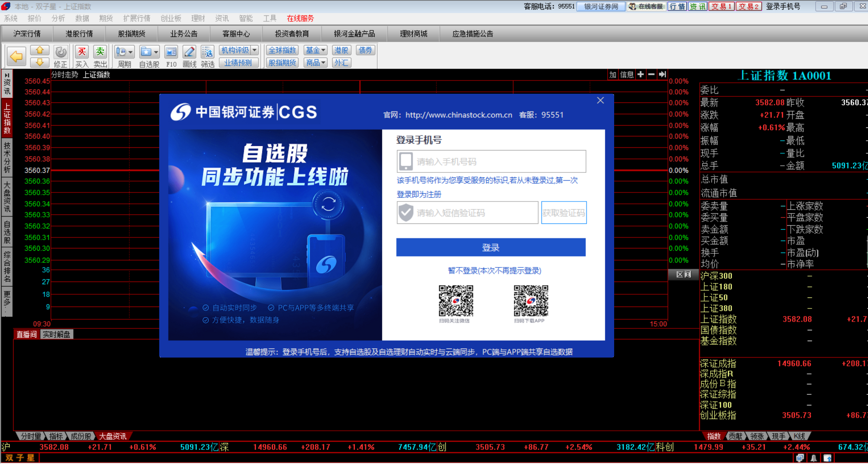Viewport: 868px width, 464px height.
Task: Close the login dialog with X
Action: click(x=601, y=101)
